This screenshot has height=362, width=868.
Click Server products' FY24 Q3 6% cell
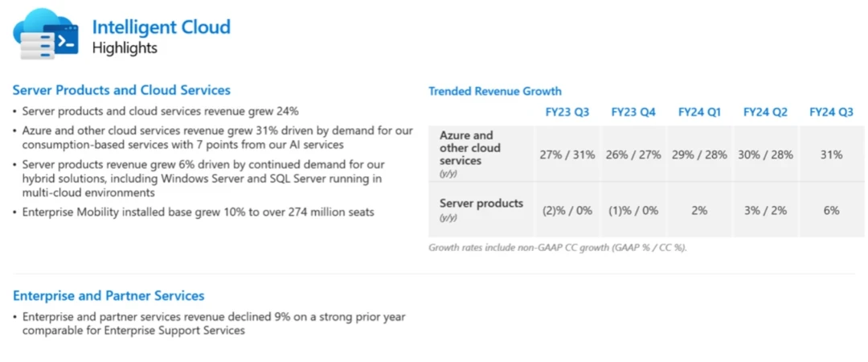831,210
